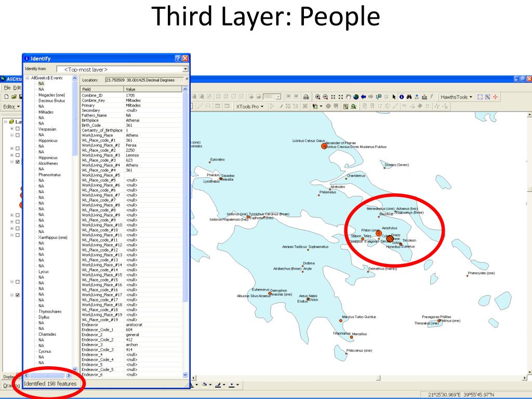The image size is (532, 399).
Task: Select Megacles (one) in the tree
Action: [x=51, y=95]
